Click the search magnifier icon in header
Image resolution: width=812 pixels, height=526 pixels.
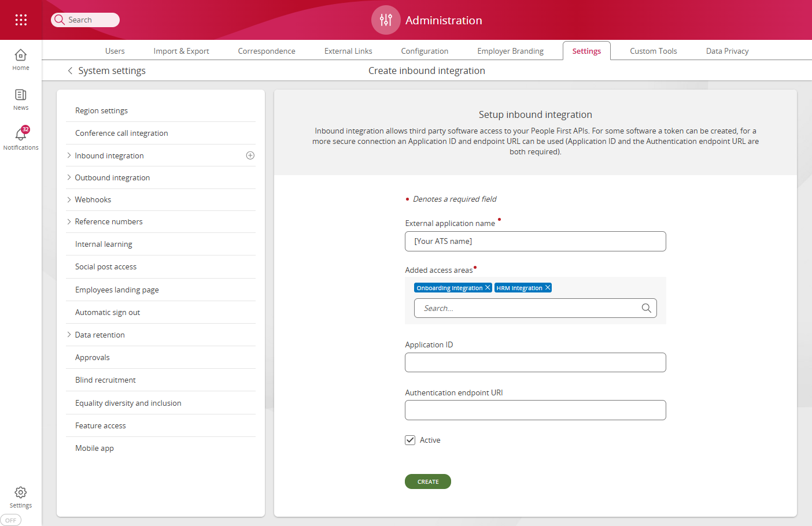coord(60,20)
